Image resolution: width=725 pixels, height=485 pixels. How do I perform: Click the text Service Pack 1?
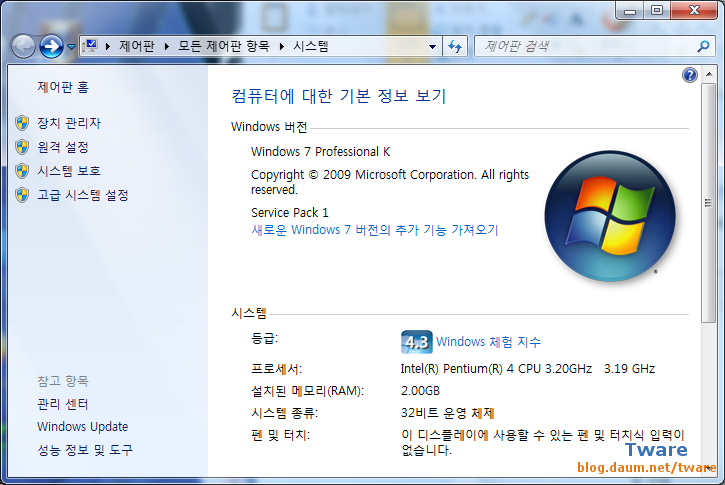click(x=290, y=213)
